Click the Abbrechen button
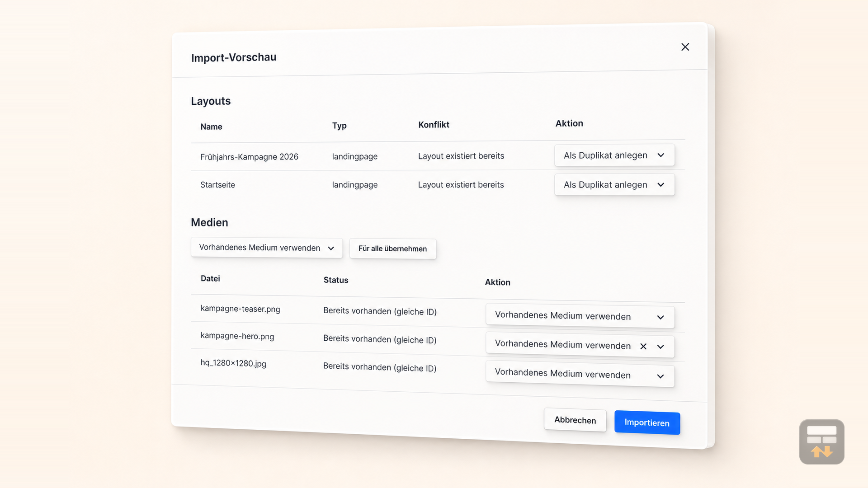 (575, 420)
